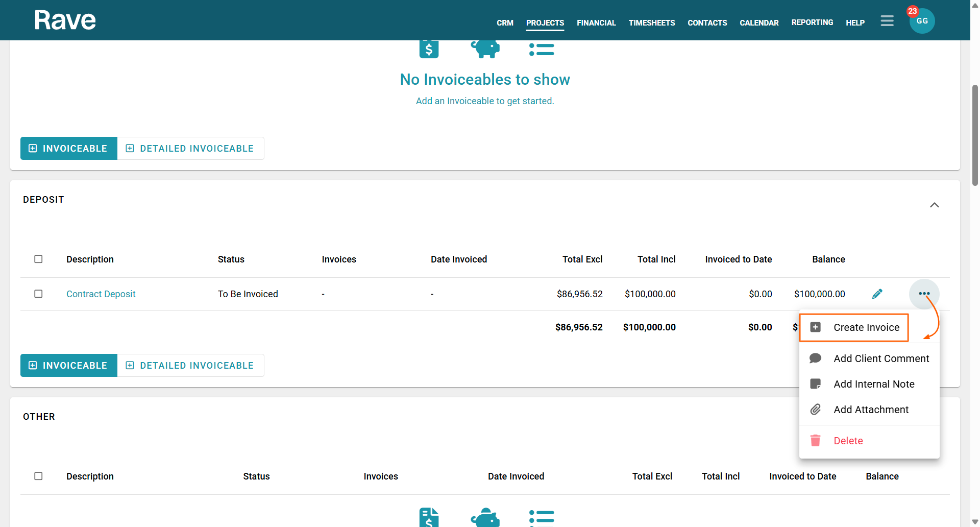This screenshot has width=980, height=527.
Task: Click the upper invoice dollar icon
Action: (429, 49)
